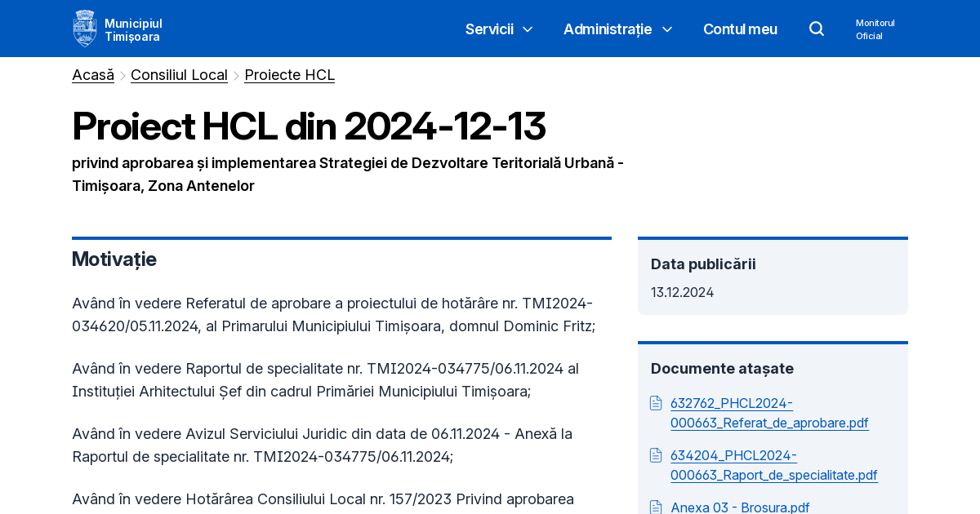Click the chevron after Consiliul Local breadcrumb
Viewport: 980px width, 514px height.
(235, 74)
